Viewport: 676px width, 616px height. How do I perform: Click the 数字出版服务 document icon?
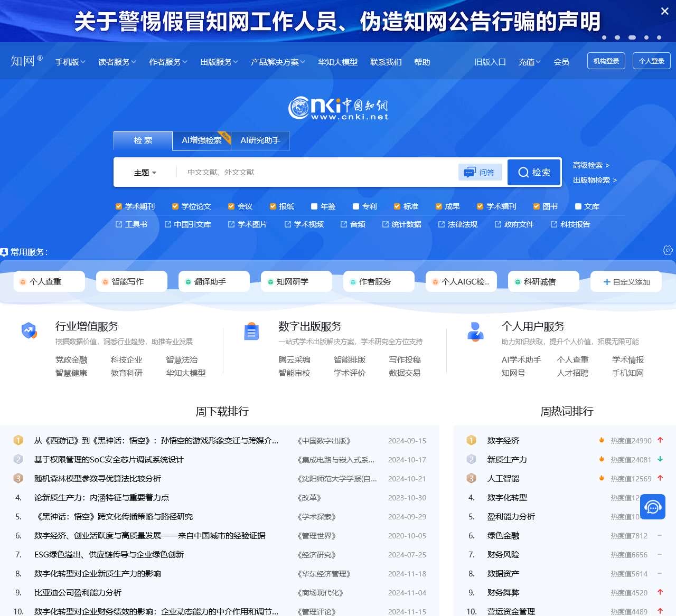point(251,331)
